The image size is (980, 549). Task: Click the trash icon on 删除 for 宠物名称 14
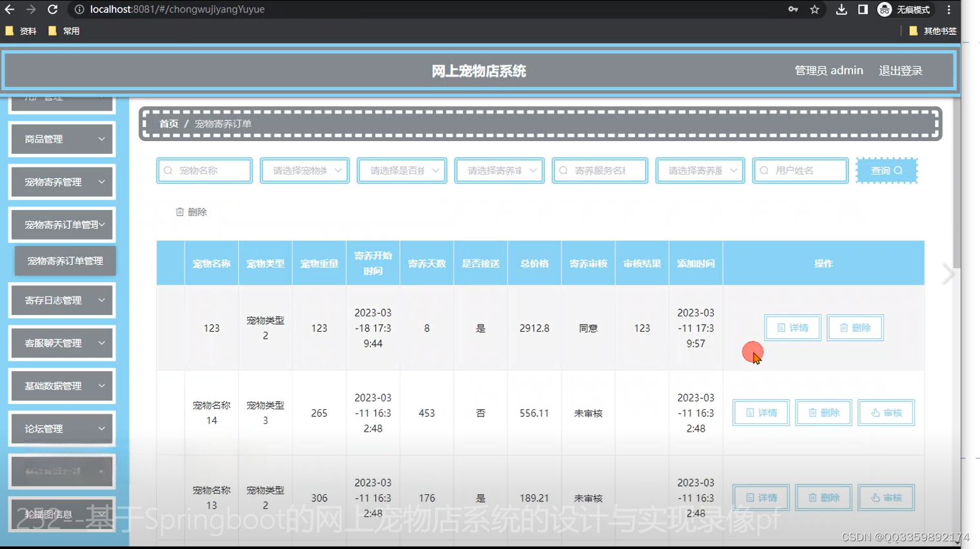(812, 413)
